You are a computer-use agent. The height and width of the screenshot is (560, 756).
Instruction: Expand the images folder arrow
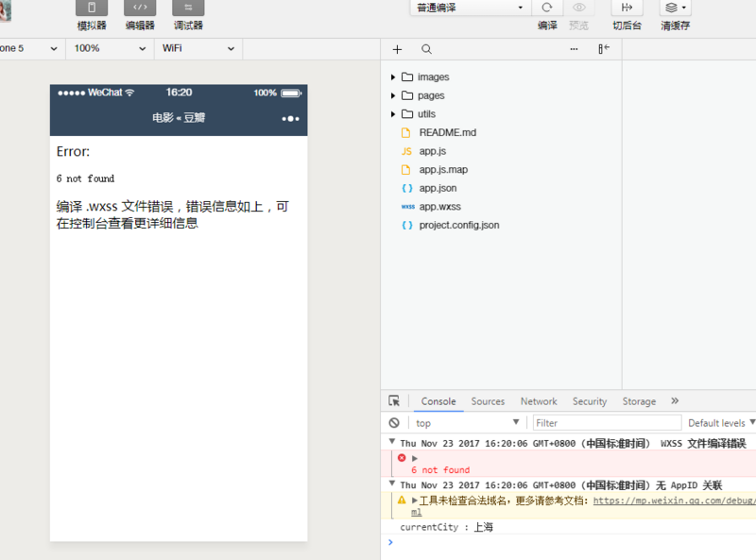(393, 77)
